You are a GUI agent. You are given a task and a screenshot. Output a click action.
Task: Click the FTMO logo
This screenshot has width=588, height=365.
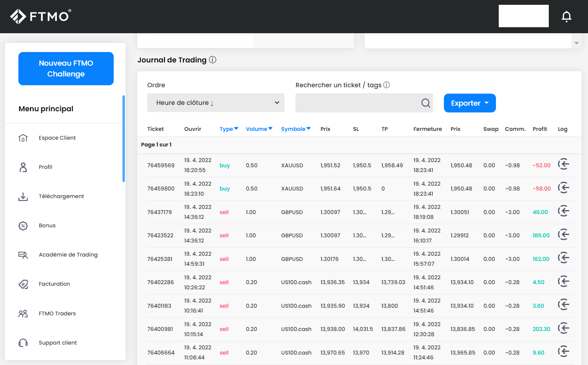point(40,16)
